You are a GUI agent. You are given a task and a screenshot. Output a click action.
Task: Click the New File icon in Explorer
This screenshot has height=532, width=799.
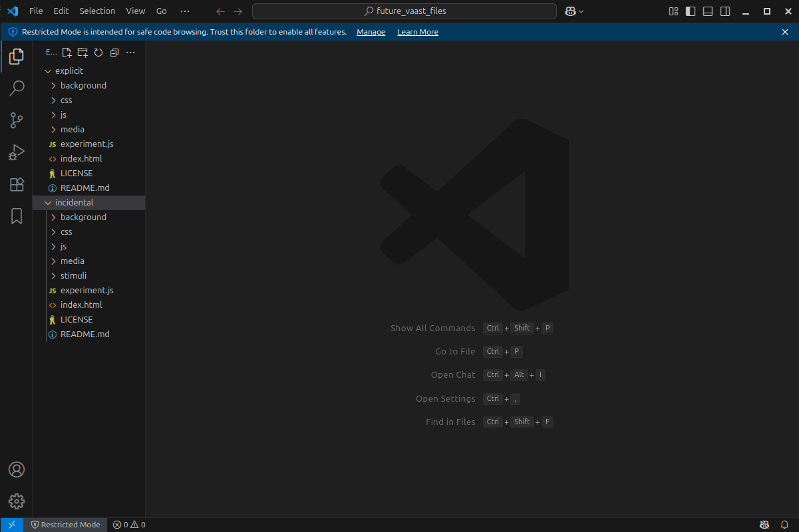point(67,53)
